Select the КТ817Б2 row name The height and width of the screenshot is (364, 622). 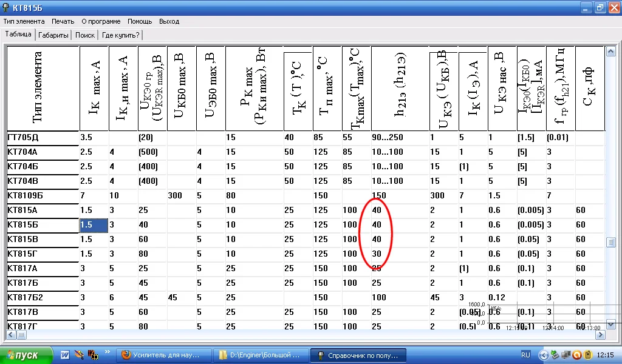(43, 297)
